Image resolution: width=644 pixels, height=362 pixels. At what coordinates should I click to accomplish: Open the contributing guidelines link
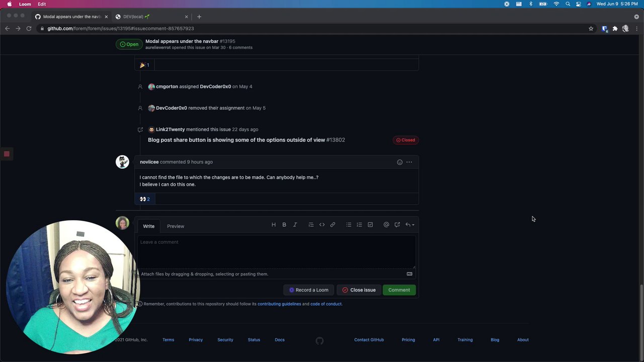[x=279, y=304]
